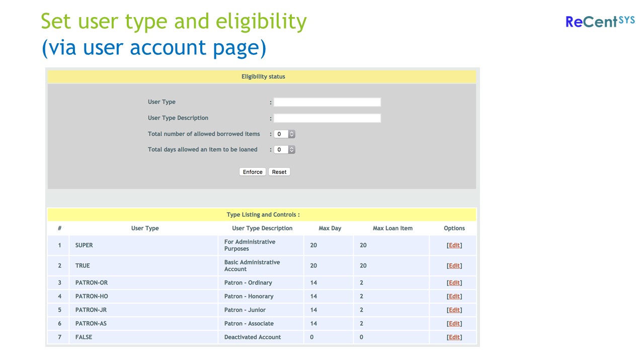
Task: Click the 'Total number of allowed borrowed items' label
Action: tap(204, 134)
